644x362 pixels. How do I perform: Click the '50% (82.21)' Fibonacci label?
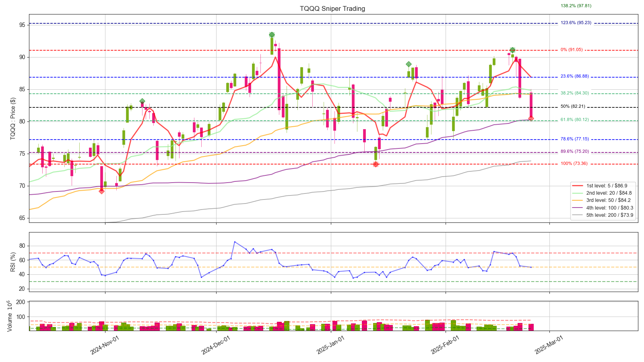[x=573, y=107]
